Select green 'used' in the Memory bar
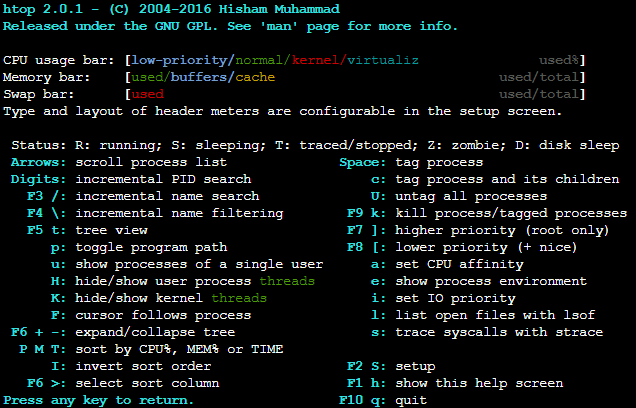636x408 pixels. point(147,77)
